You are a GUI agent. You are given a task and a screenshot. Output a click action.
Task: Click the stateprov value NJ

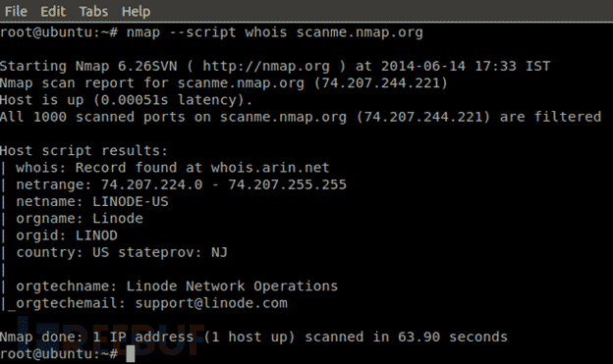tap(219, 252)
